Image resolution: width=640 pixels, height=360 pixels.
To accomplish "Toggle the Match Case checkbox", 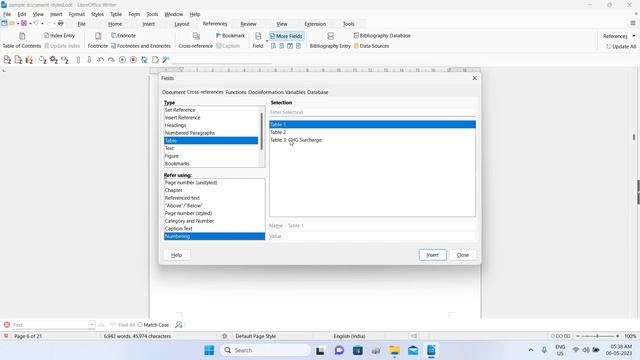I will coord(140,325).
